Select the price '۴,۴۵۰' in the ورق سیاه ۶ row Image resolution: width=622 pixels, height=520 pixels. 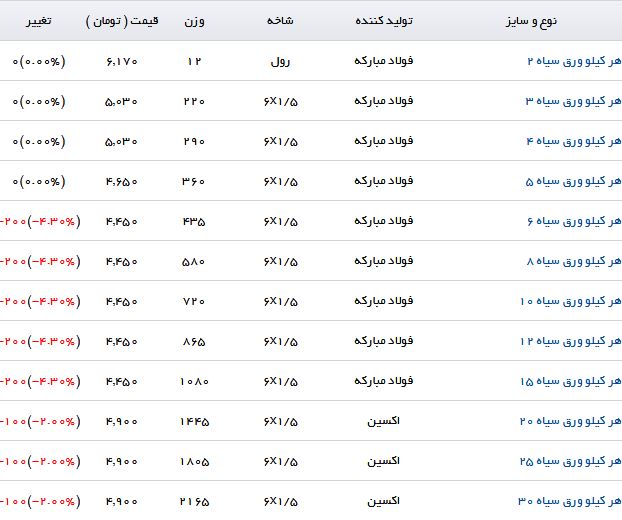pos(121,222)
